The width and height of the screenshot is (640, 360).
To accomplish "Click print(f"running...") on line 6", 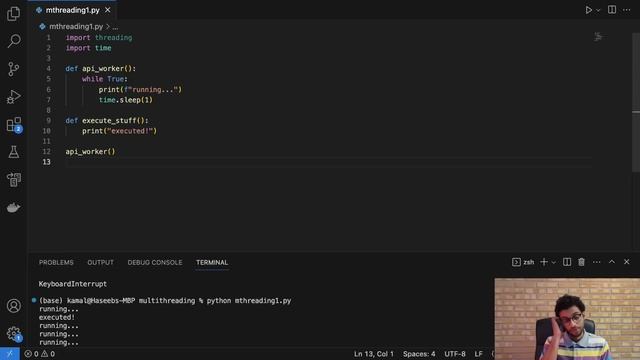I will 140,89.
